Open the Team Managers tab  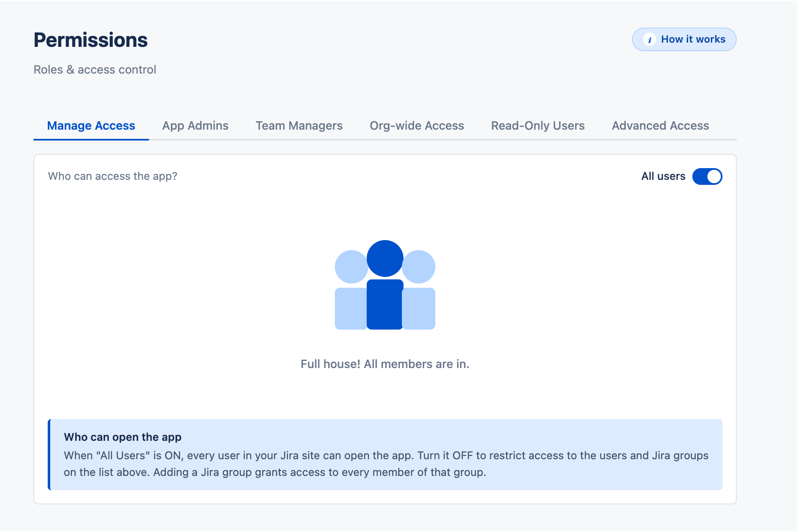299,126
